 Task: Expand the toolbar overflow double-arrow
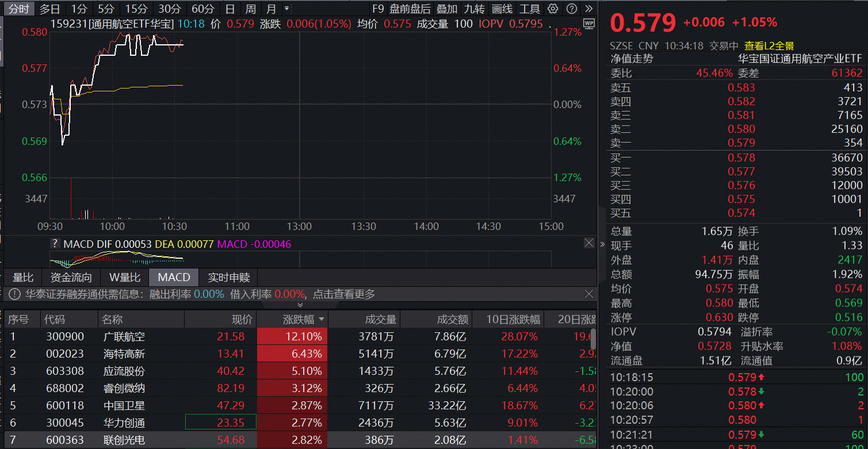click(588, 9)
